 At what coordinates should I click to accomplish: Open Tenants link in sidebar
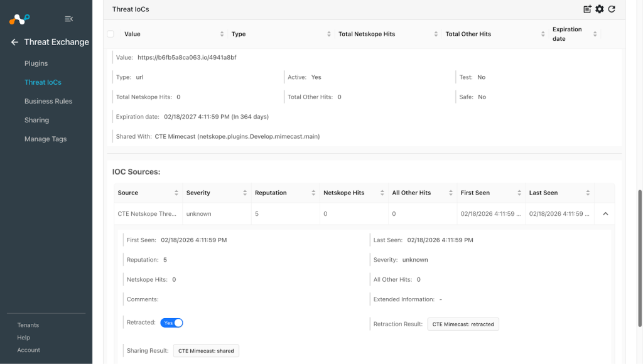[28, 325]
